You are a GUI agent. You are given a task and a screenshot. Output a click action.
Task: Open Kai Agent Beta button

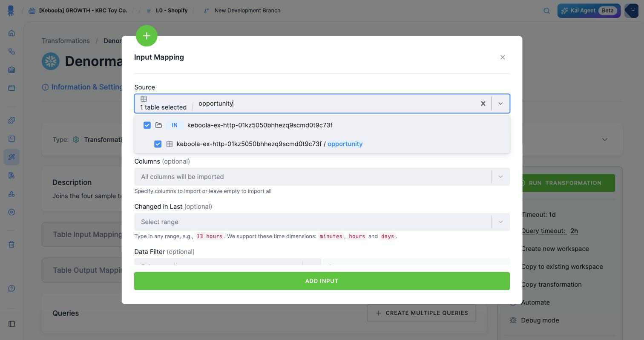point(589,11)
